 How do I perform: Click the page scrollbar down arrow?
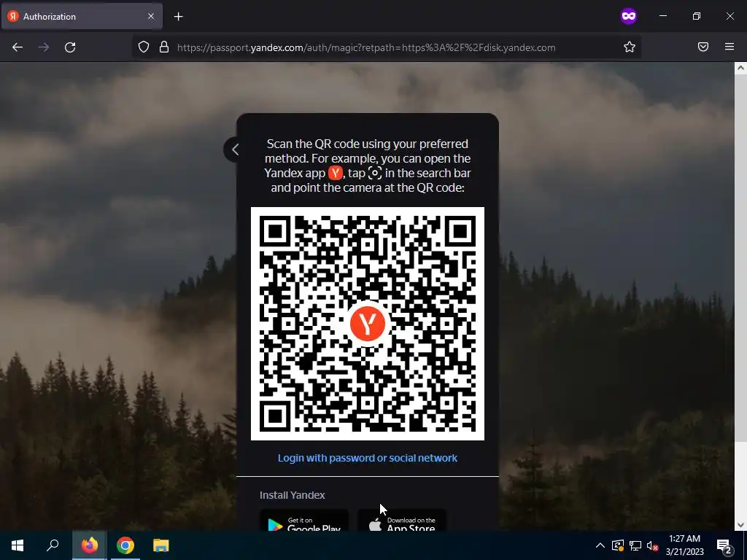point(740,525)
